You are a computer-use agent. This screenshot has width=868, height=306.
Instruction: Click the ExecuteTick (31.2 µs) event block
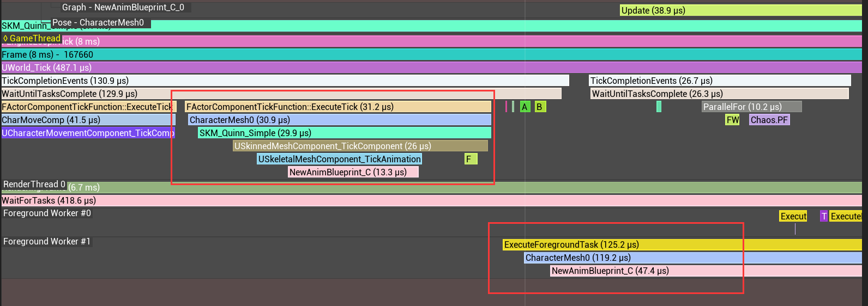click(x=337, y=107)
